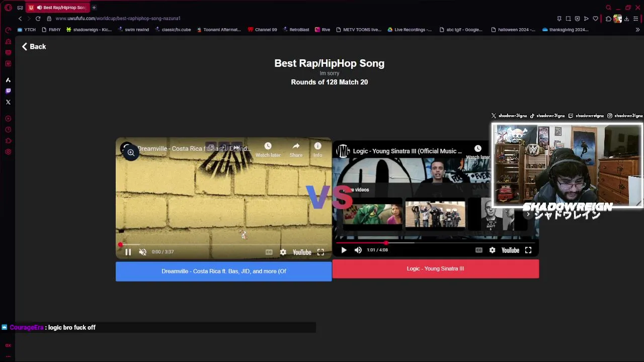
Task: Click the Share icon on Dreamville video
Action: tap(296, 150)
